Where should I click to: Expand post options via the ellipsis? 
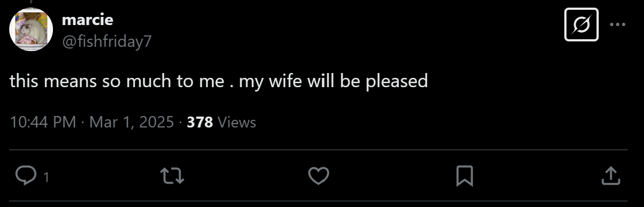click(x=617, y=25)
